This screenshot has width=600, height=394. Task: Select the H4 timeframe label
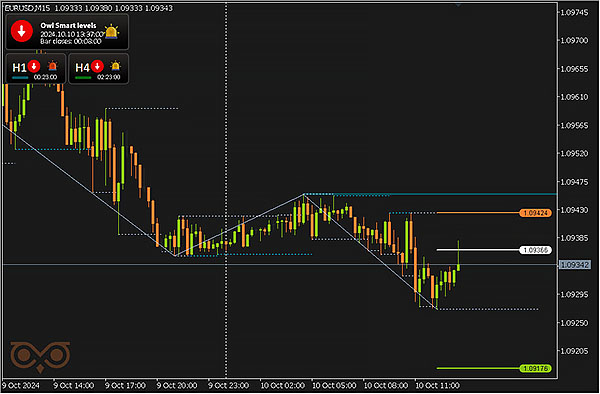pos(82,68)
